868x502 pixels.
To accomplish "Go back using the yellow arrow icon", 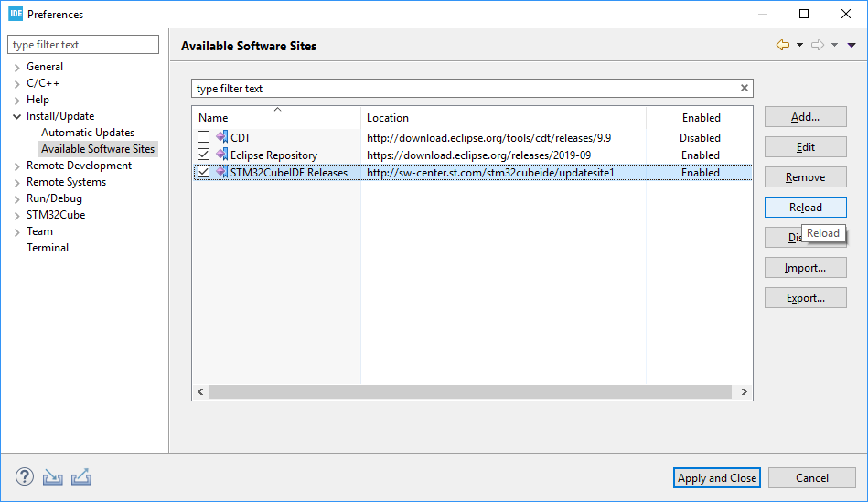I will pos(783,45).
